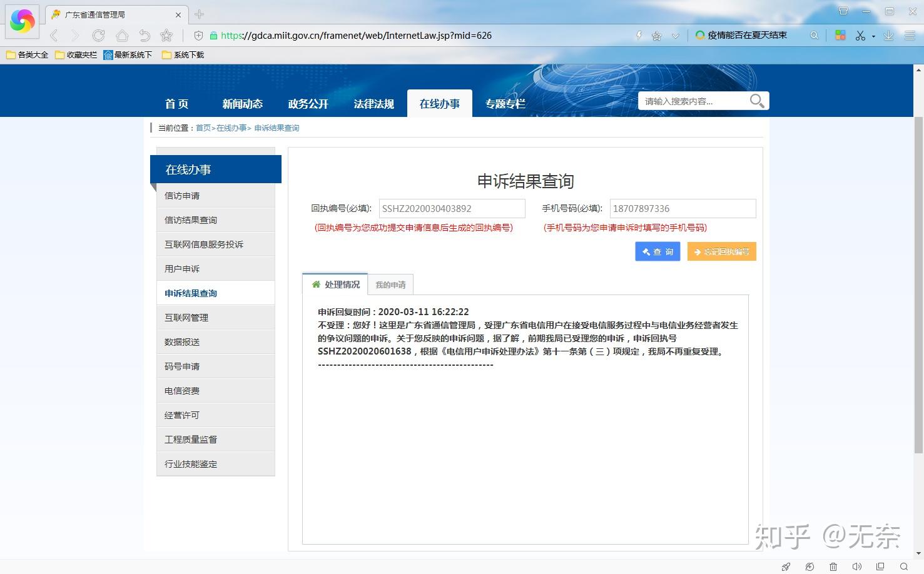
Task: Bookmark the page with the address bar star
Action: pos(656,36)
